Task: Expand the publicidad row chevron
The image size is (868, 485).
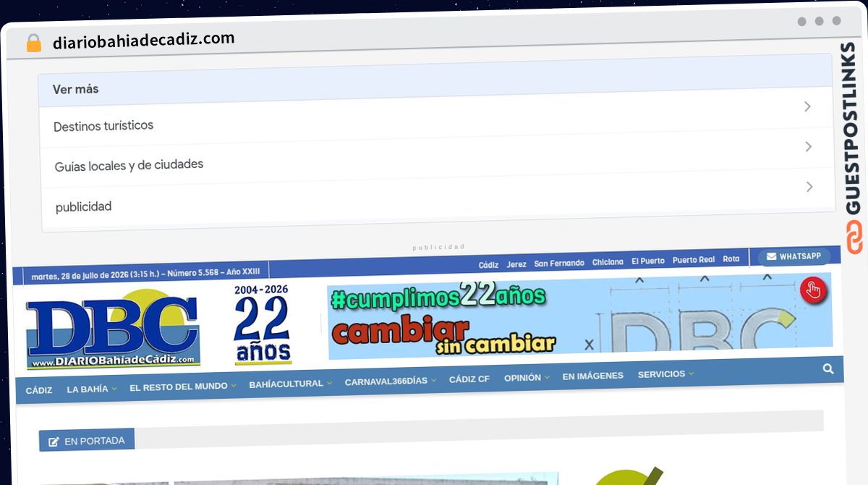Action: point(809,187)
